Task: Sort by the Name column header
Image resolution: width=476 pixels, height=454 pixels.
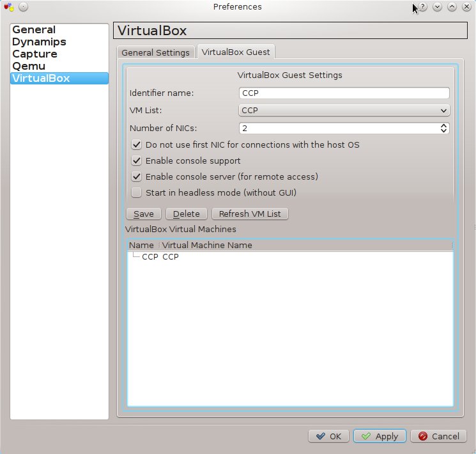Action: 142,246
